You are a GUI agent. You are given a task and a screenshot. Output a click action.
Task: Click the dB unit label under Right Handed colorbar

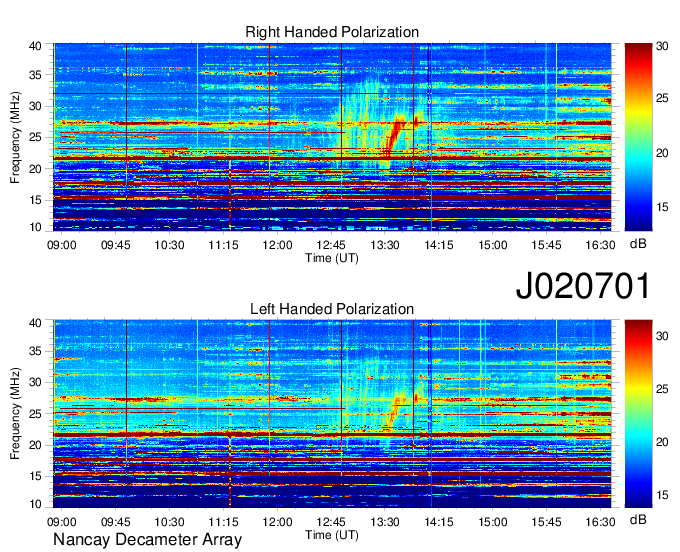(638, 244)
